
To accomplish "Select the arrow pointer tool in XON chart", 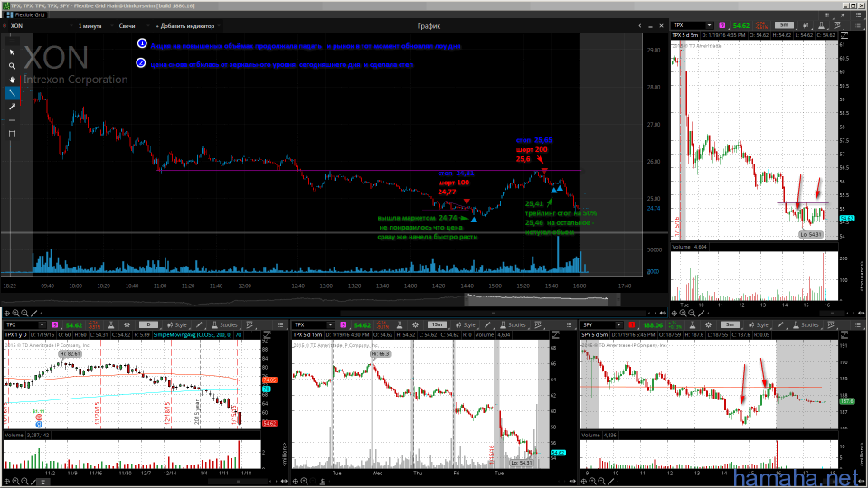I will (12, 52).
